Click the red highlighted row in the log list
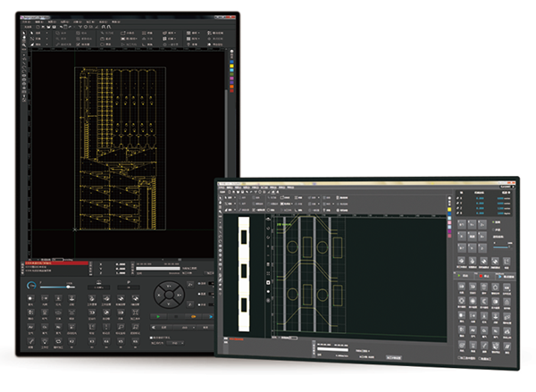This screenshot has width=536, height=392. point(54,263)
